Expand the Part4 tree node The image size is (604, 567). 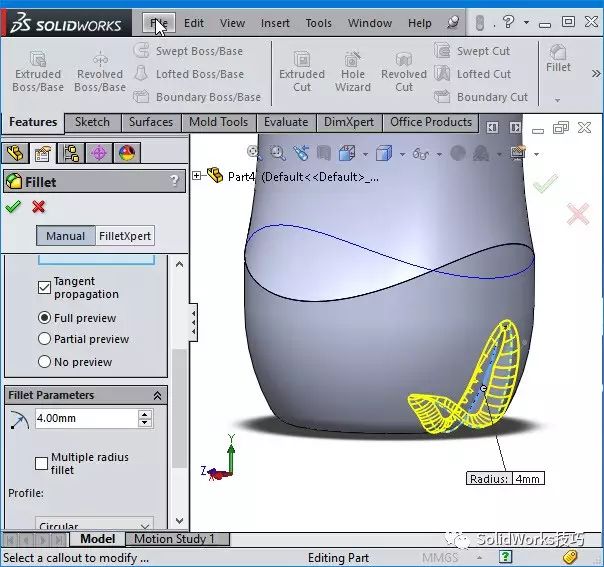[x=196, y=176]
